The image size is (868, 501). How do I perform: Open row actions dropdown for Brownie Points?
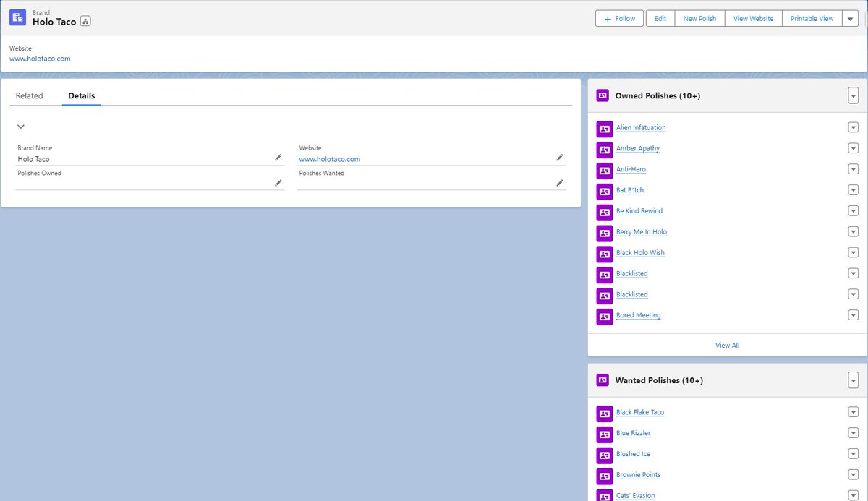[x=853, y=475]
